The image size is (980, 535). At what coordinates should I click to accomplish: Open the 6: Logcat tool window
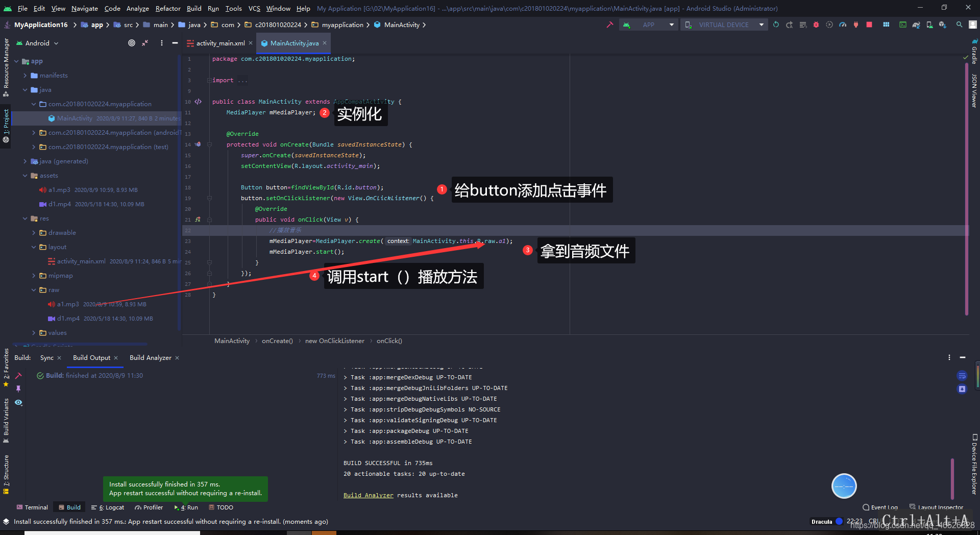point(108,507)
